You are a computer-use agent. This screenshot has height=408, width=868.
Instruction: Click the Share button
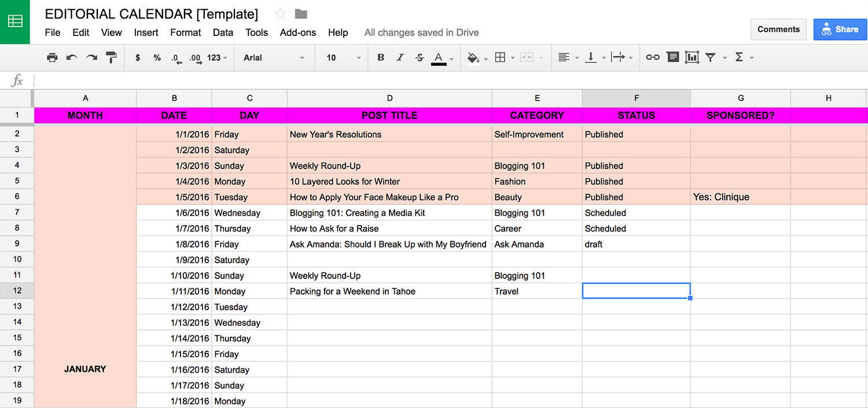click(x=840, y=29)
